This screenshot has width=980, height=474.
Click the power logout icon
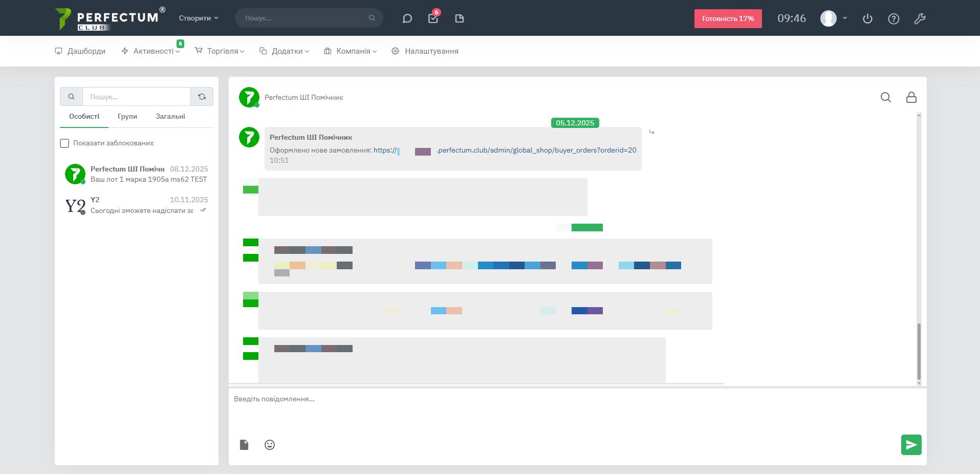pyautogui.click(x=867, y=19)
